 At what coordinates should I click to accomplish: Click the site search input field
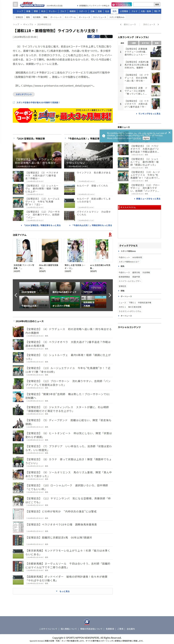[143, 4]
